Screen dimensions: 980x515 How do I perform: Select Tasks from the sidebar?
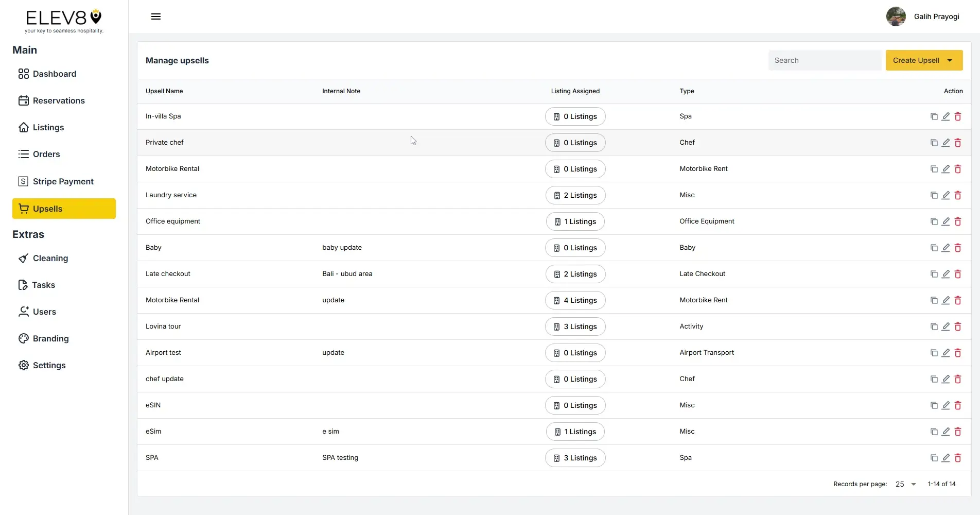pos(43,285)
